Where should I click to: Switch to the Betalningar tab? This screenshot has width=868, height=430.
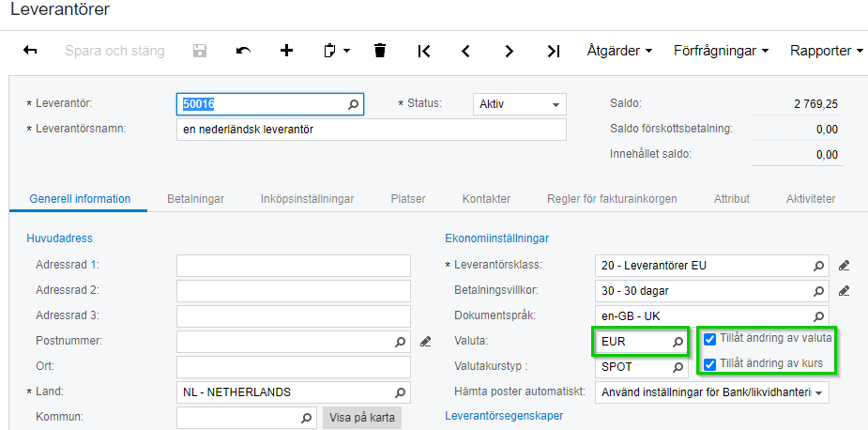(x=195, y=198)
